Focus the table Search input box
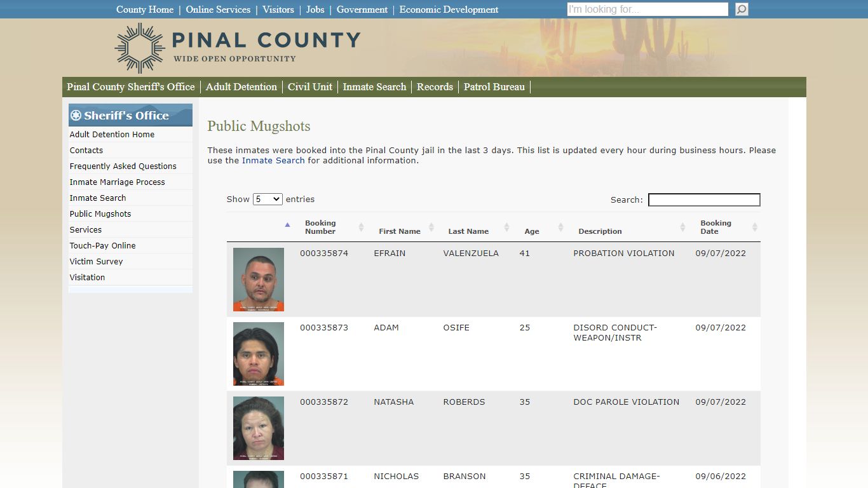This screenshot has width=868, height=488. (x=704, y=200)
